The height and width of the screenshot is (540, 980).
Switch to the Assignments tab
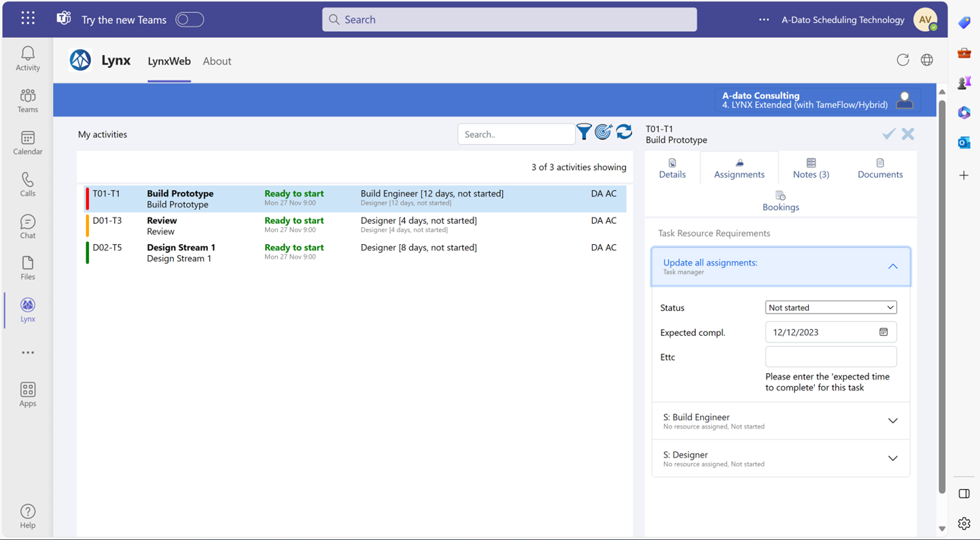(x=739, y=168)
